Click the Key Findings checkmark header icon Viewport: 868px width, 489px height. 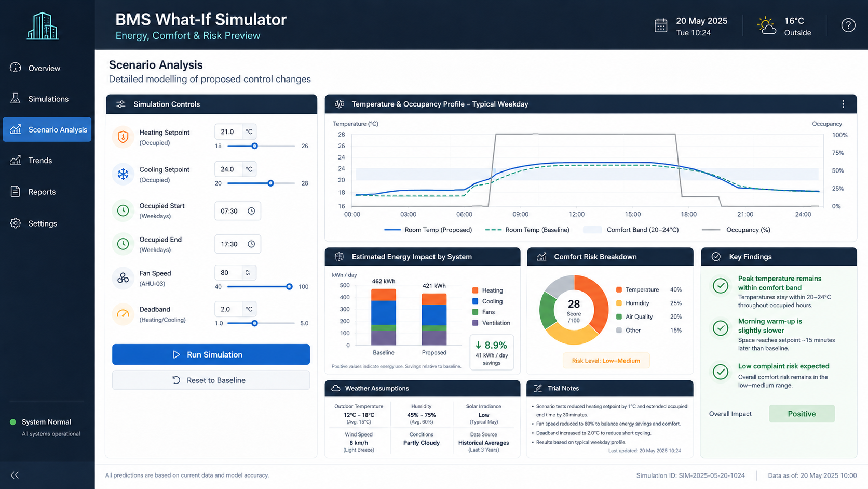click(x=716, y=257)
